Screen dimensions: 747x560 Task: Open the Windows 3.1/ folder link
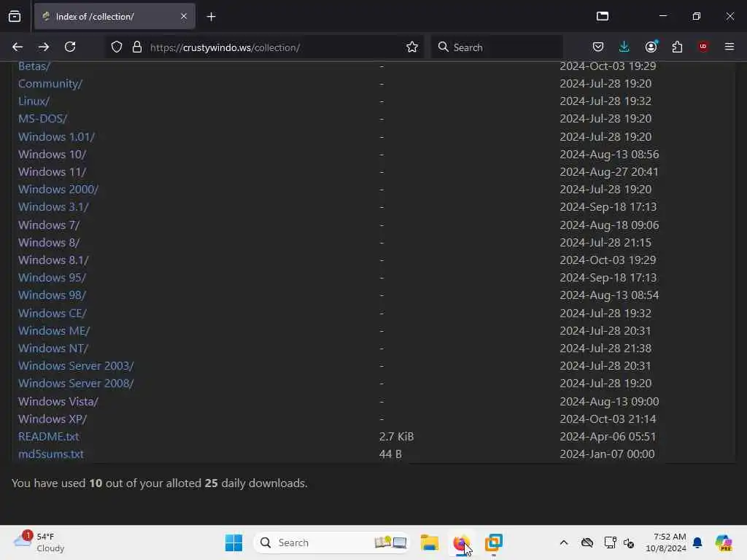tap(53, 207)
